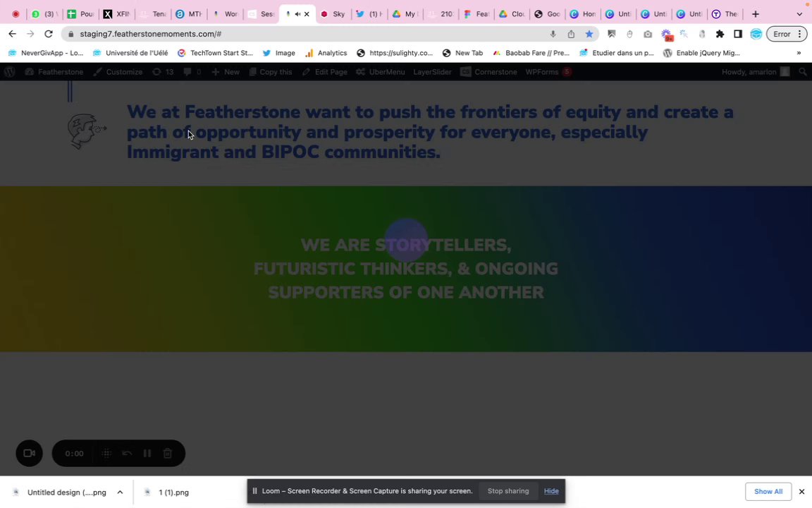Viewport: 812px width, 508px height.
Task: Click the site lock icon in address bar
Action: (71, 34)
